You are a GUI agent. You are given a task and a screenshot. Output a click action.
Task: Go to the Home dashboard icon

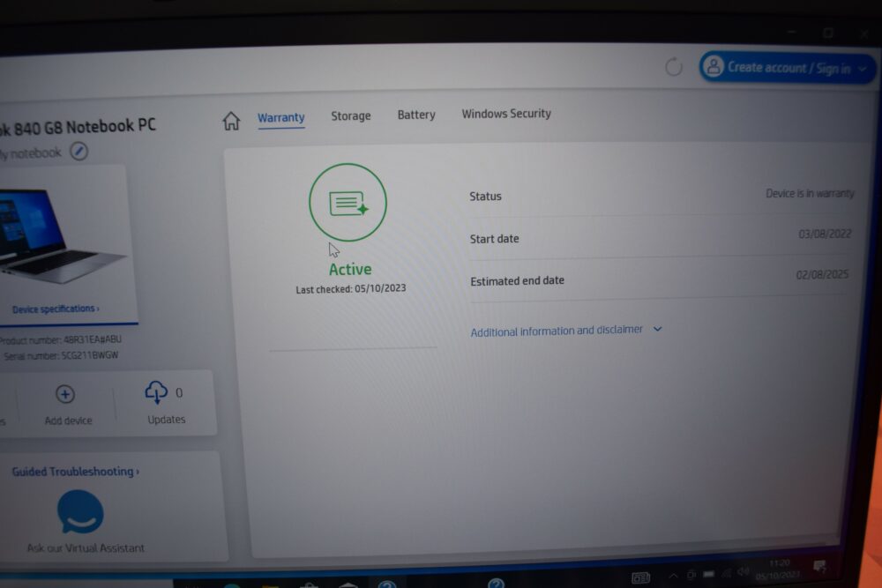click(230, 120)
